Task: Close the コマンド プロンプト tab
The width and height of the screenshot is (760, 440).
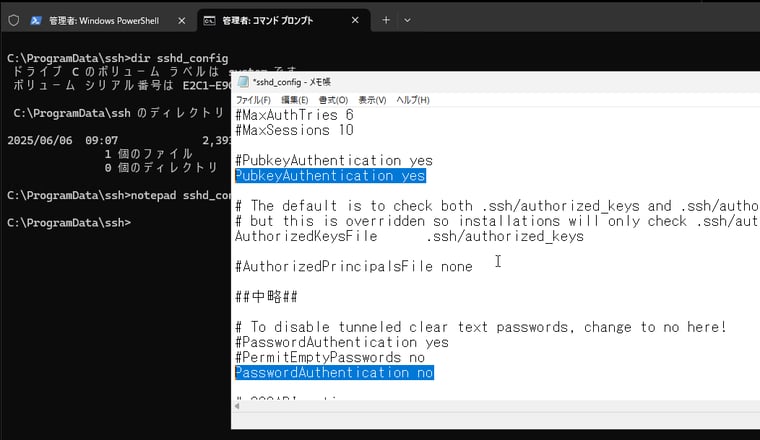Action: coord(355,20)
